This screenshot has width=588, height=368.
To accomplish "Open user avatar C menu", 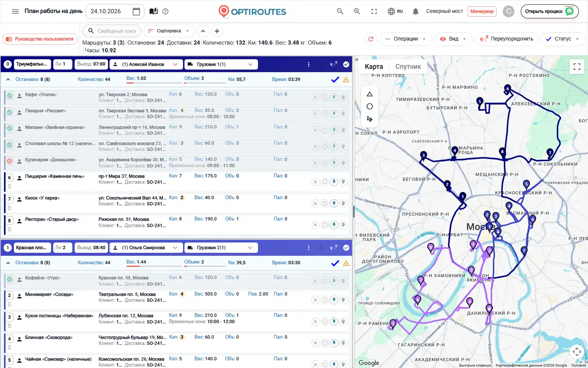I will [509, 11].
